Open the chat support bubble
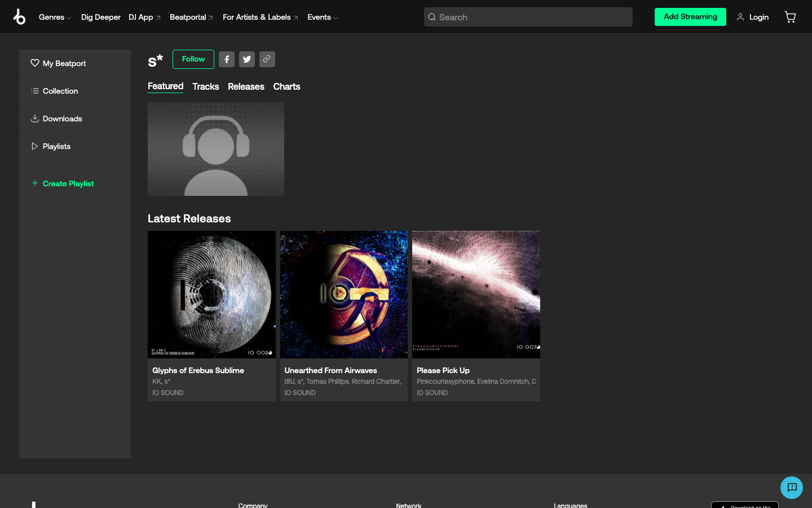Viewport: 812px width, 508px height. pos(792,488)
